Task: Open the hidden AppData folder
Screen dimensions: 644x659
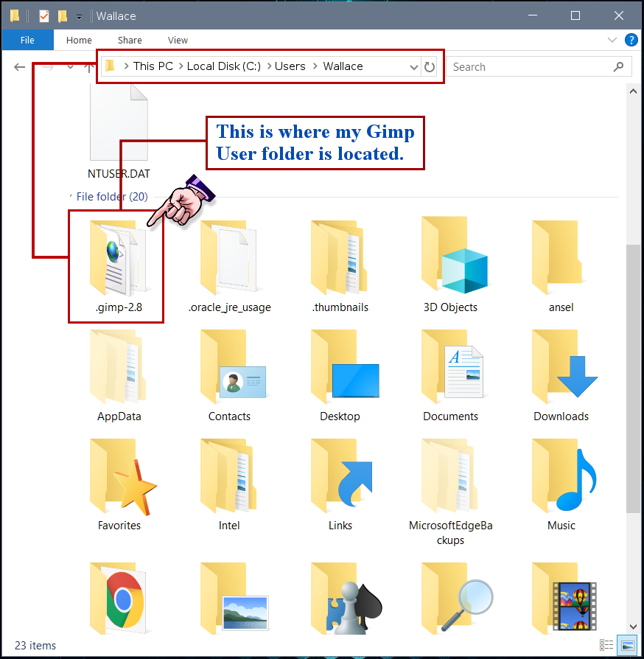Action: coord(119,375)
